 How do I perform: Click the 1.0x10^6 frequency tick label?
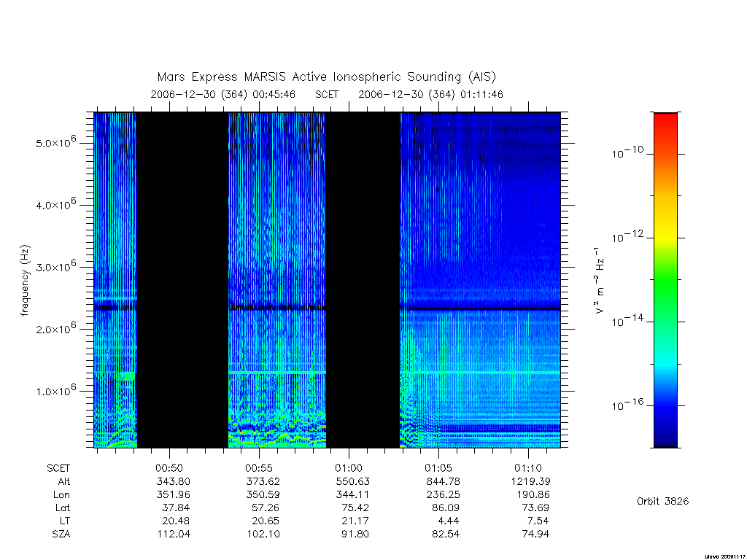(x=55, y=390)
